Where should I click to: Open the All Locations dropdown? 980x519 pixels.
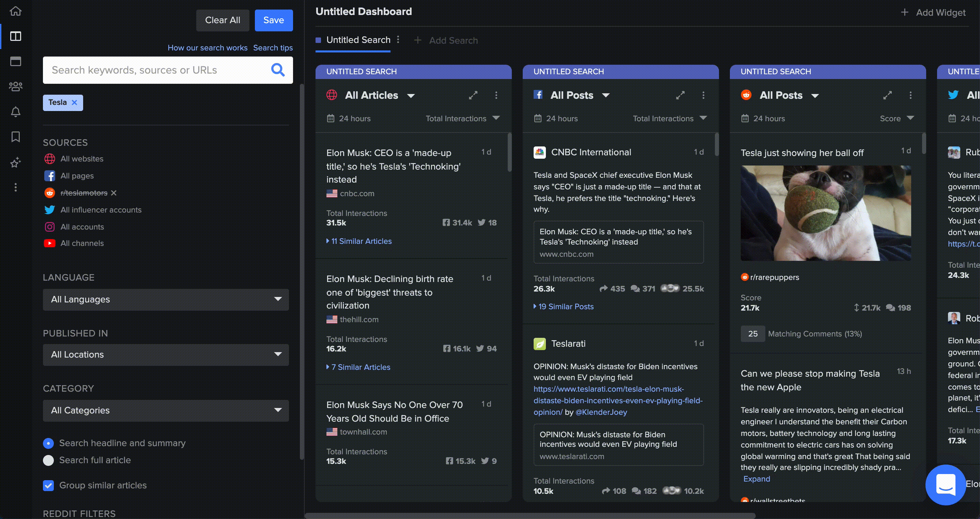click(166, 355)
